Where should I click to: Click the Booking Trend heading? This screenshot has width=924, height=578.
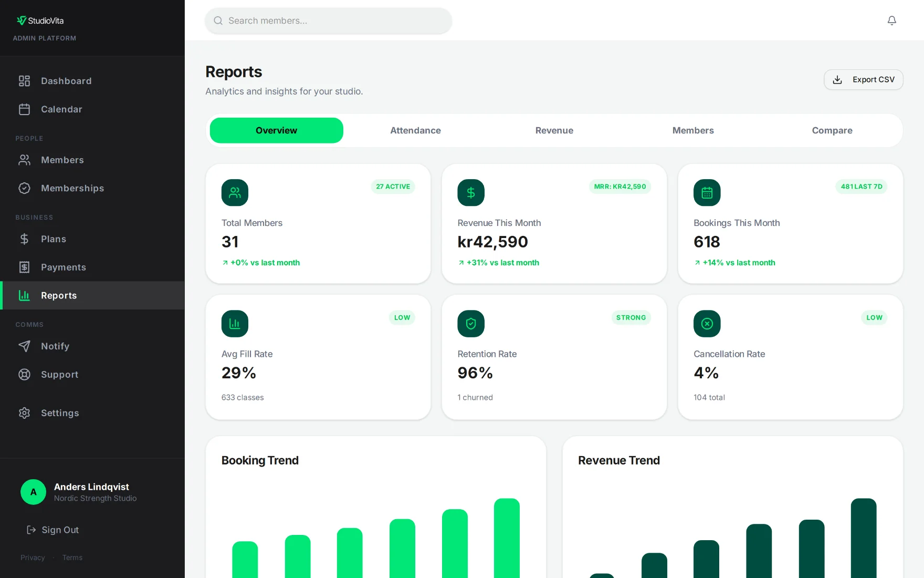[260, 460]
